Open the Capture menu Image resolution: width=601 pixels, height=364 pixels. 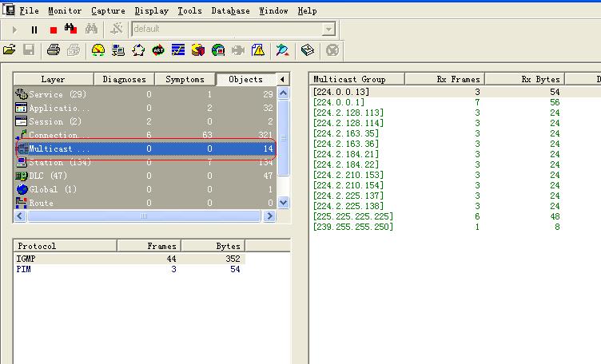[107, 11]
